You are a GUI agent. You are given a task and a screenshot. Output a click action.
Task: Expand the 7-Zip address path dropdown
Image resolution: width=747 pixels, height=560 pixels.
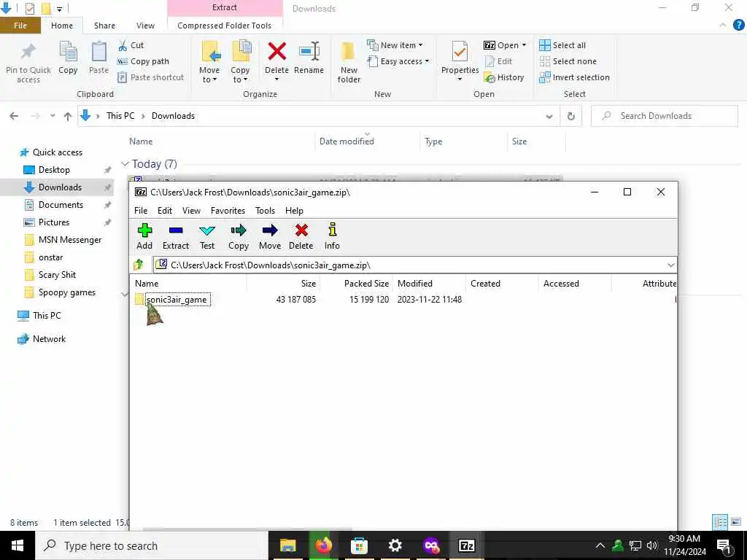tap(671, 265)
